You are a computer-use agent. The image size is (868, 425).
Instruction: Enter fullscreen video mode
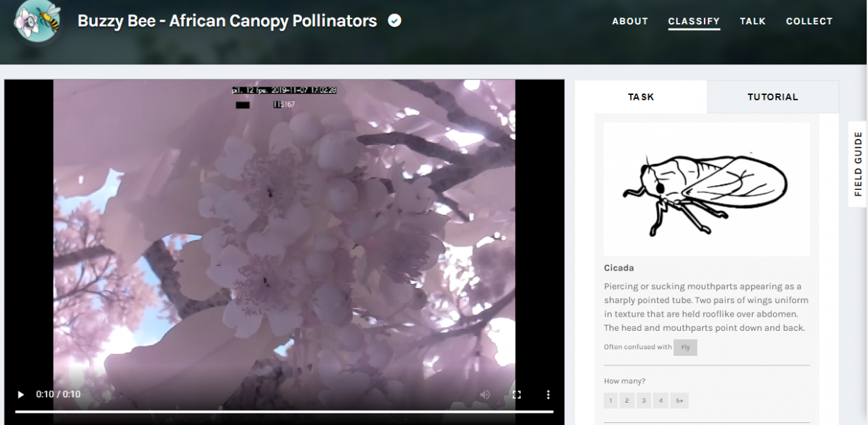pos(517,394)
